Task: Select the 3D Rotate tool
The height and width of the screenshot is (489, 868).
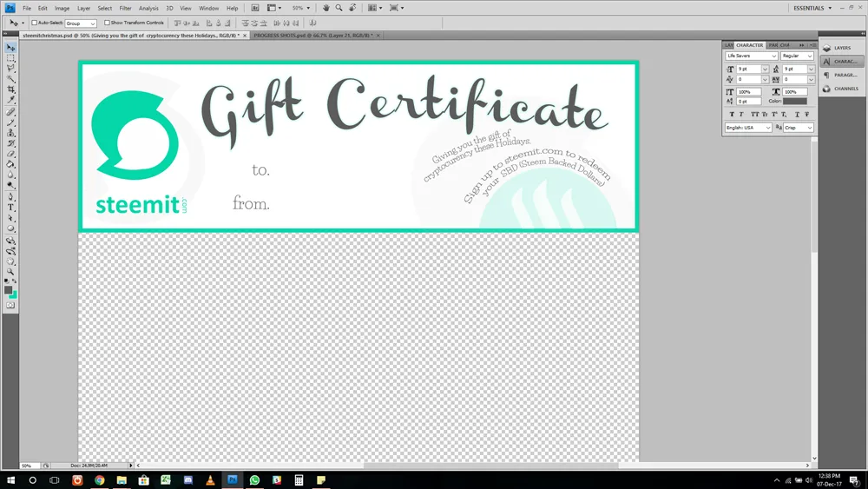Action: (x=10, y=241)
